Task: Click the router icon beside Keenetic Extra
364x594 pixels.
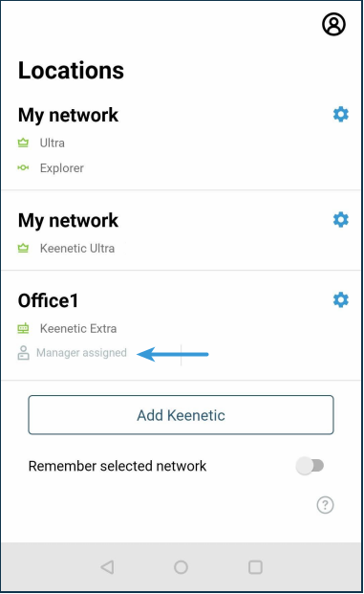Action: pyautogui.click(x=23, y=328)
